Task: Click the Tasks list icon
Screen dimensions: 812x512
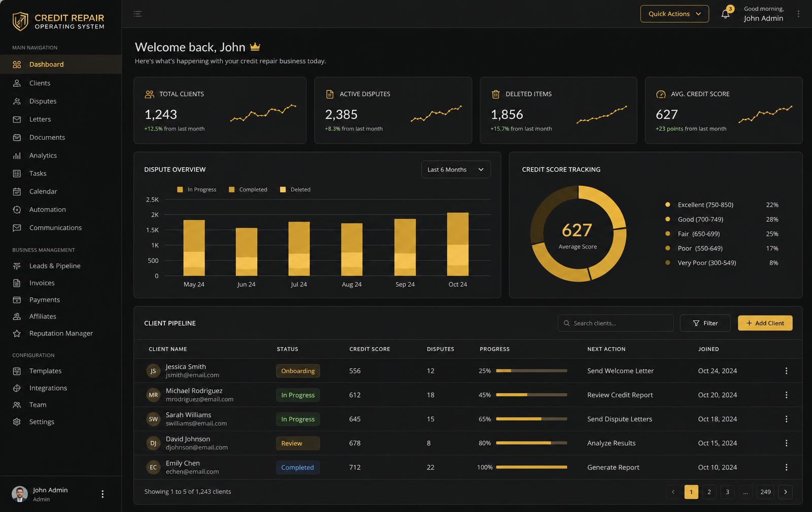Action: point(17,173)
